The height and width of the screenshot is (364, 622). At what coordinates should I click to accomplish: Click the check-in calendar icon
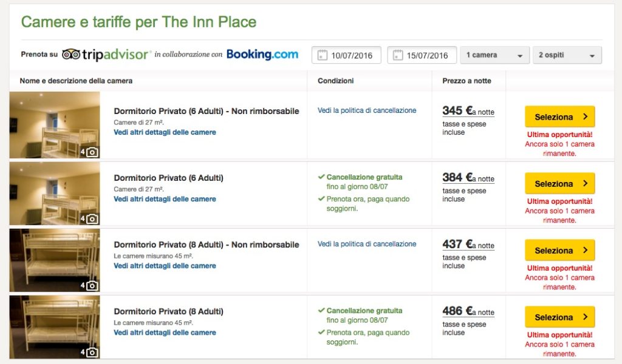[x=323, y=55]
